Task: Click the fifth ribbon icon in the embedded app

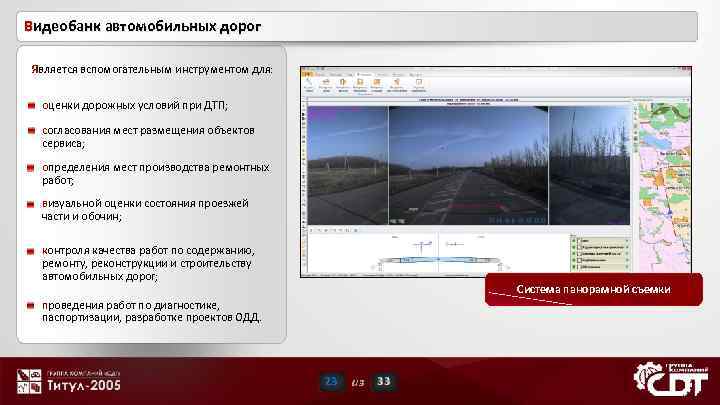Action: click(377, 84)
